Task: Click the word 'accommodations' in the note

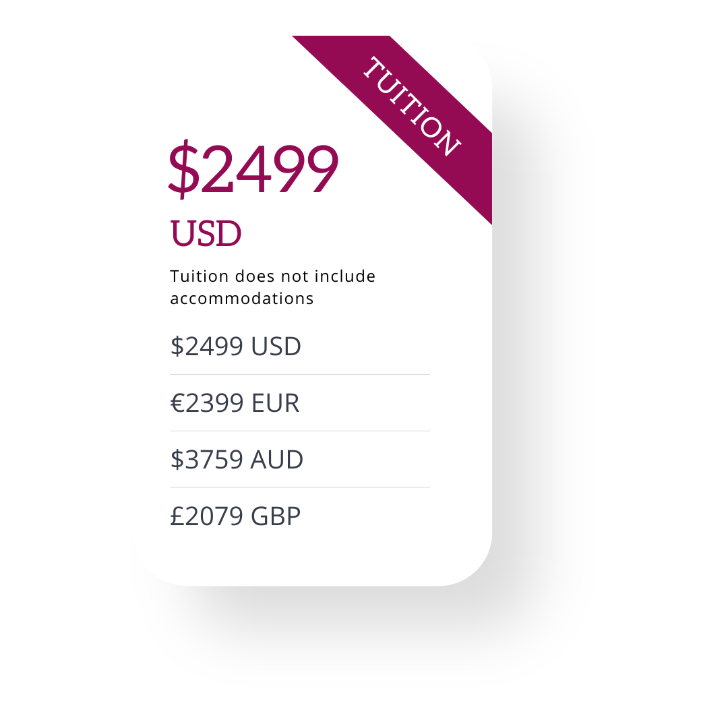Action: coord(242,299)
